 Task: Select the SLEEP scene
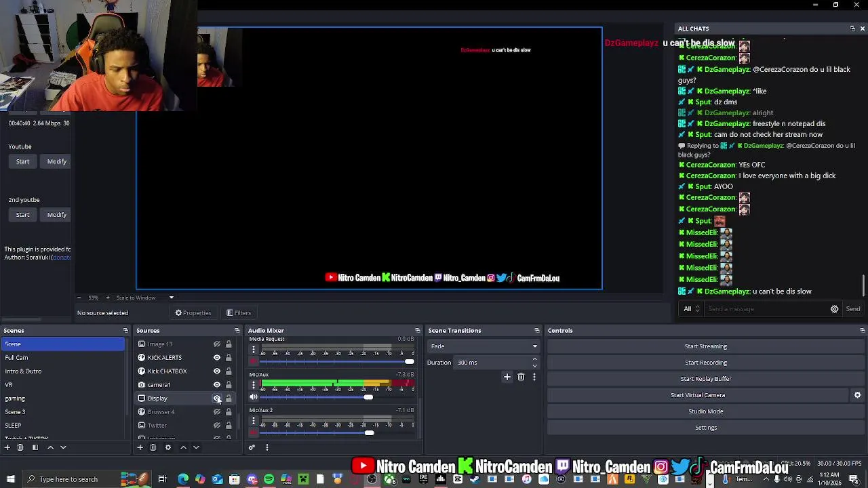click(x=62, y=426)
